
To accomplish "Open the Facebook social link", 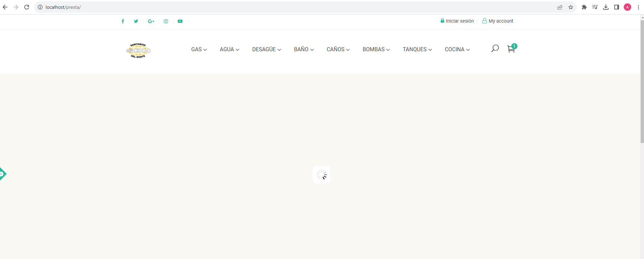I will click(x=123, y=21).
